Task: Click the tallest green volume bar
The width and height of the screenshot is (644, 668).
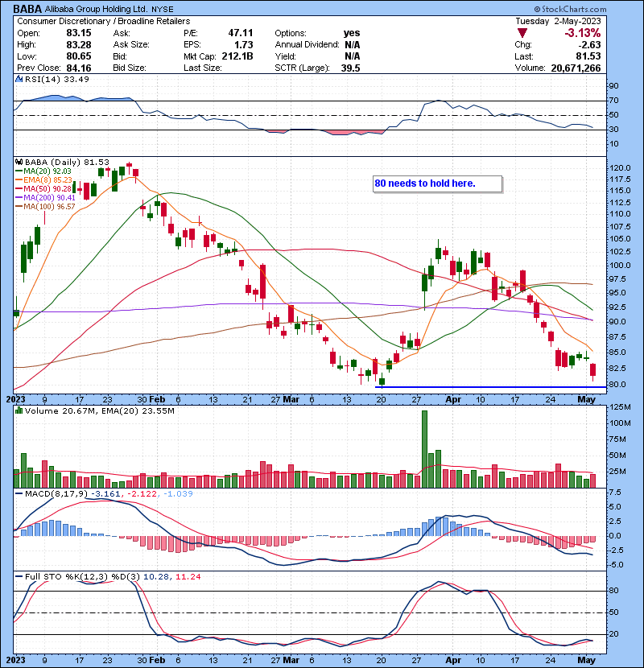Action: click(424, 449)
